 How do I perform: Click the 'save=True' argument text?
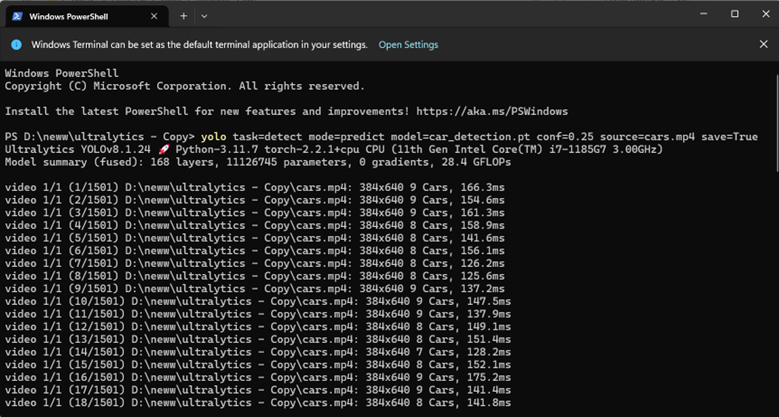click(x=729, y=137)
